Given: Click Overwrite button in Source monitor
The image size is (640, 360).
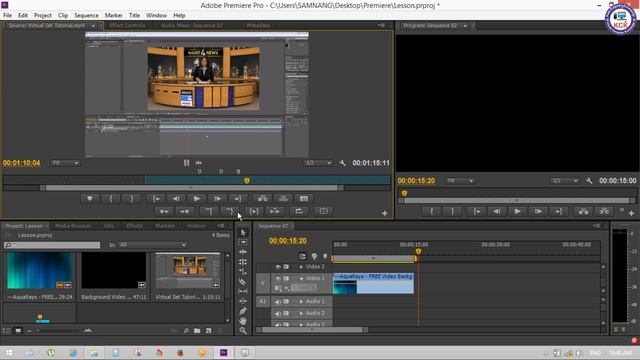Looking at the screenshot, I should pos(283,199).
